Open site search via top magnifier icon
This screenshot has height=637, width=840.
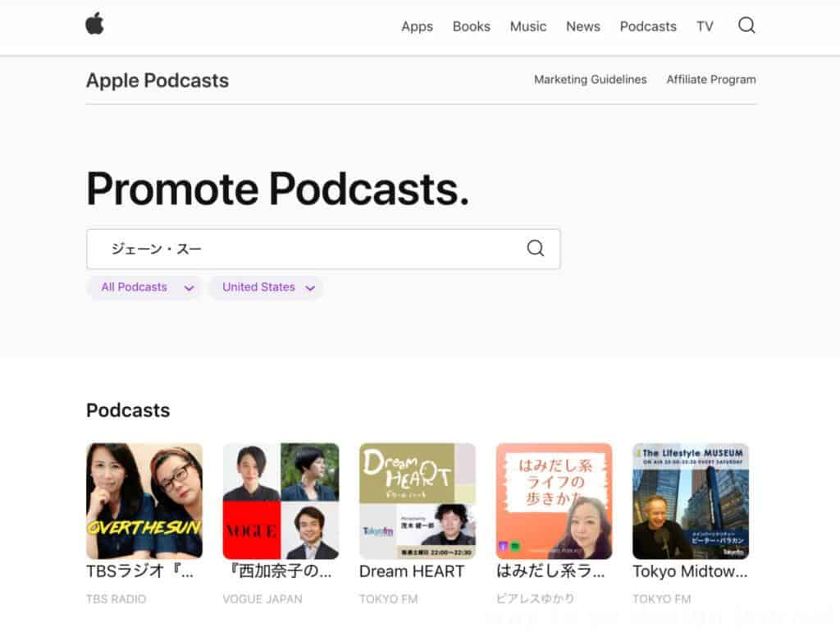pos(746,25)
